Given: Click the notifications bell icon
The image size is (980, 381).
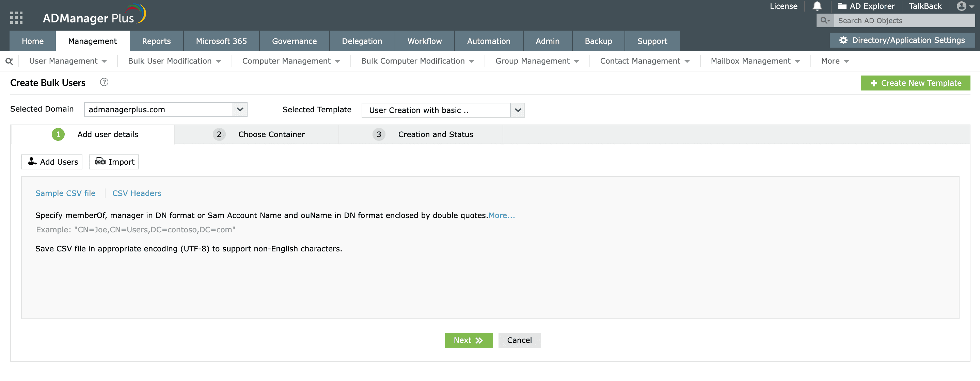Looking at the screenshot, I should (x=817, y=6).
